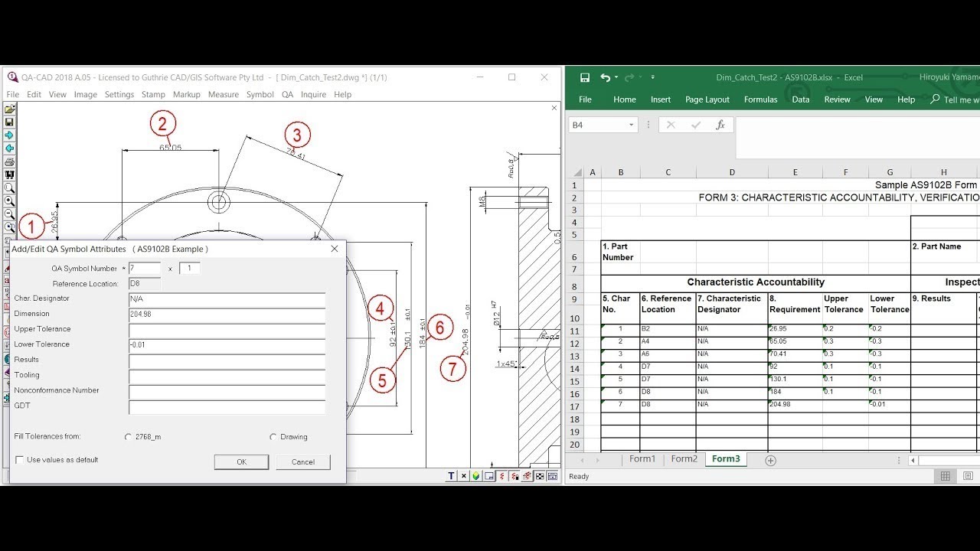Viewport: 980px width, 551px height.
Task: Click the Enter checkmark in Excel formula bar
Action: pos(695,125)
